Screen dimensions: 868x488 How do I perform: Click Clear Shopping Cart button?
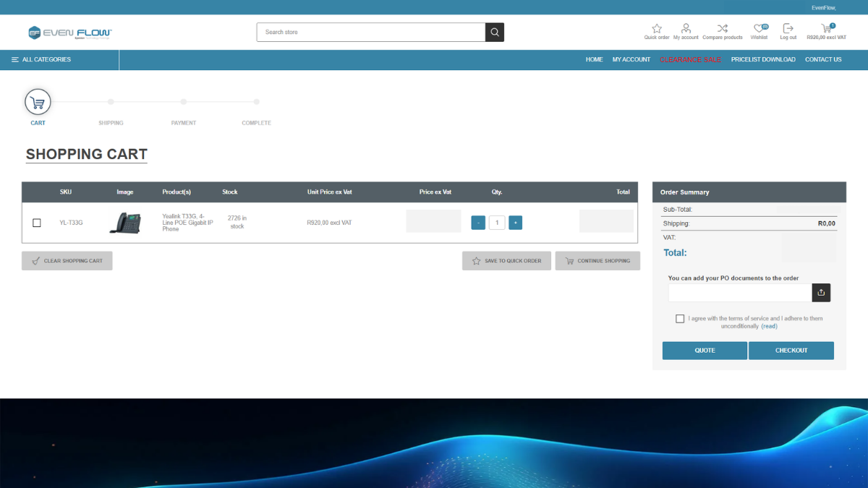click(x=67, y=261)
